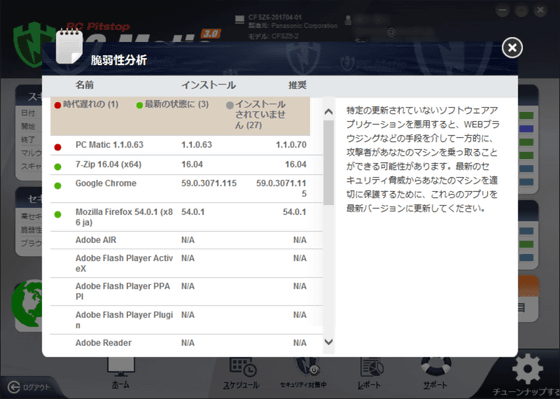The height and width of the screenshot is (399, 560).
Task: Click the green globe icon in the main window
Action: [x=27, y=304]
